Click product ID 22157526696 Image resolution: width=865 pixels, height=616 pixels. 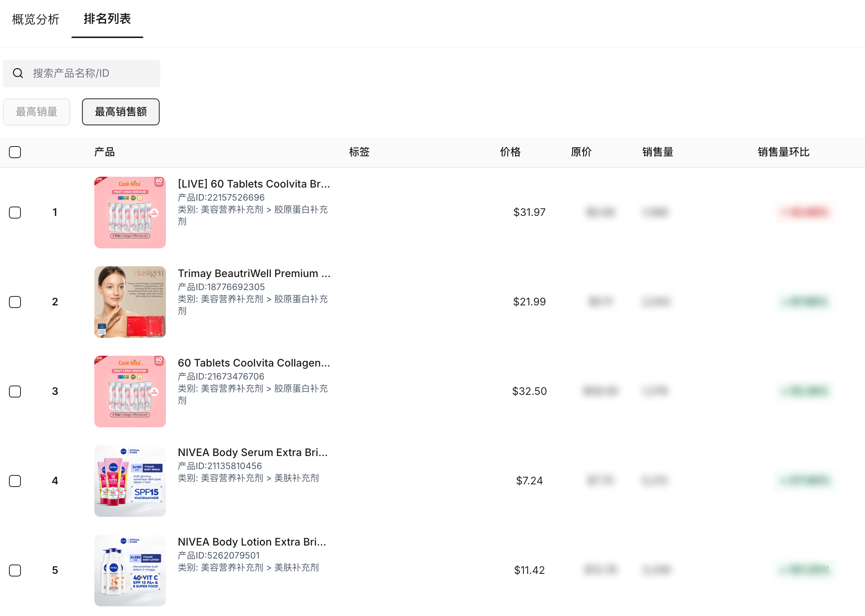coord(221,198)
